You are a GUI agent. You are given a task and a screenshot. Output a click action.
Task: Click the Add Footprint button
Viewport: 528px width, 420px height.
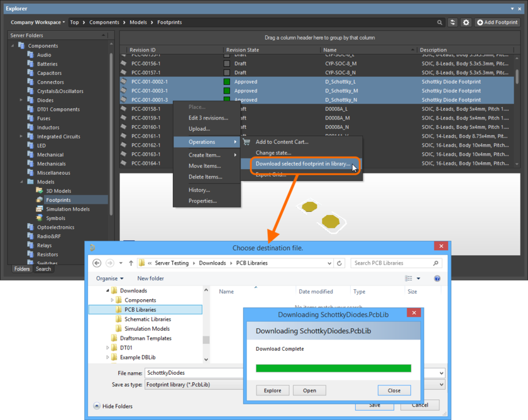tap(497, 22)
